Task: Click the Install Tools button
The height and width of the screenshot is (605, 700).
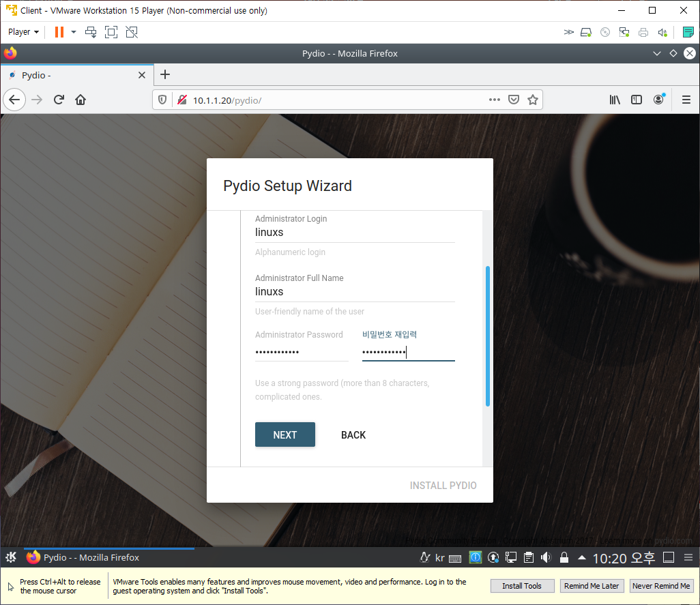Action: coord(522,586)
